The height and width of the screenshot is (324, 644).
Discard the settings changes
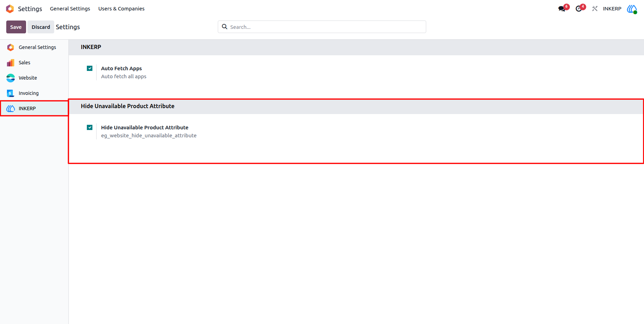coord(41,27)
